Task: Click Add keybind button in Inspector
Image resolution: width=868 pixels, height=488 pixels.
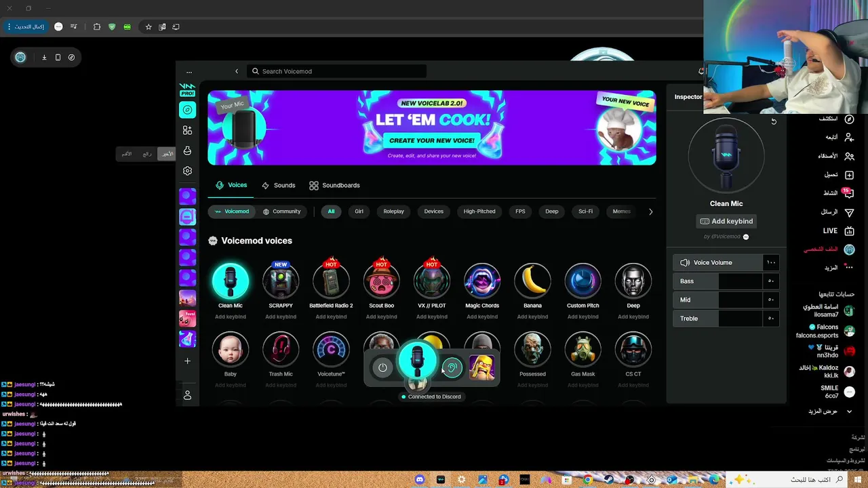Action: click(726, 221)
